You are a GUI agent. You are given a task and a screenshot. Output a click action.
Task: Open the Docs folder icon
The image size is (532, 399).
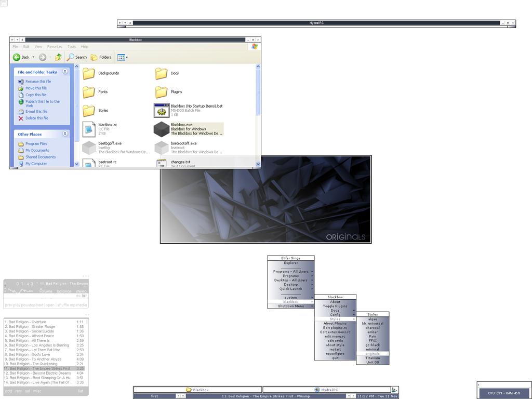161,73
